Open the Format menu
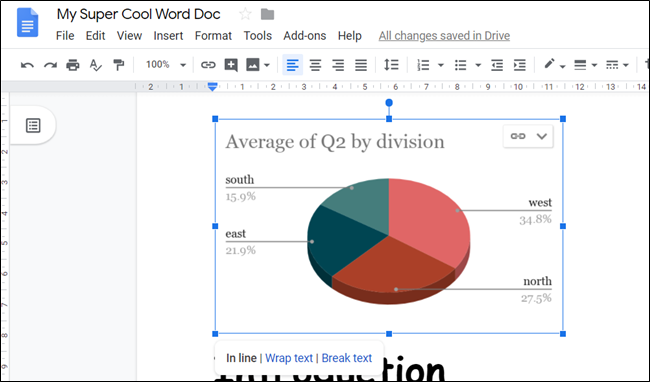The width and height of the screenshot is (650, 382). (213, 36)
